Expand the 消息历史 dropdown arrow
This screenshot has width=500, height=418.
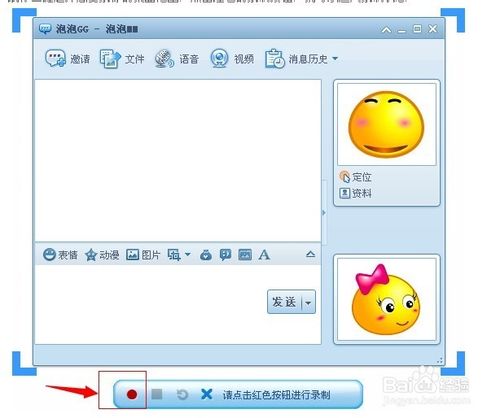[335, 59]
